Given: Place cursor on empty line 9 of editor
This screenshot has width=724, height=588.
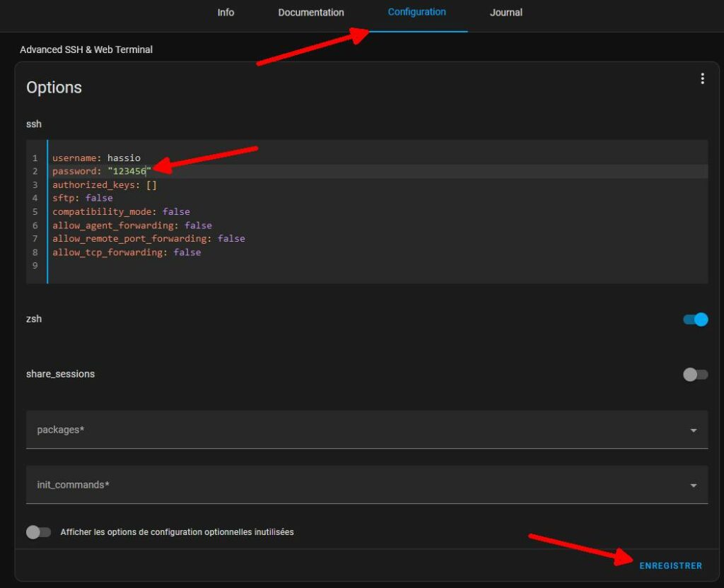Looking at the screenshot, I should 378,266.
